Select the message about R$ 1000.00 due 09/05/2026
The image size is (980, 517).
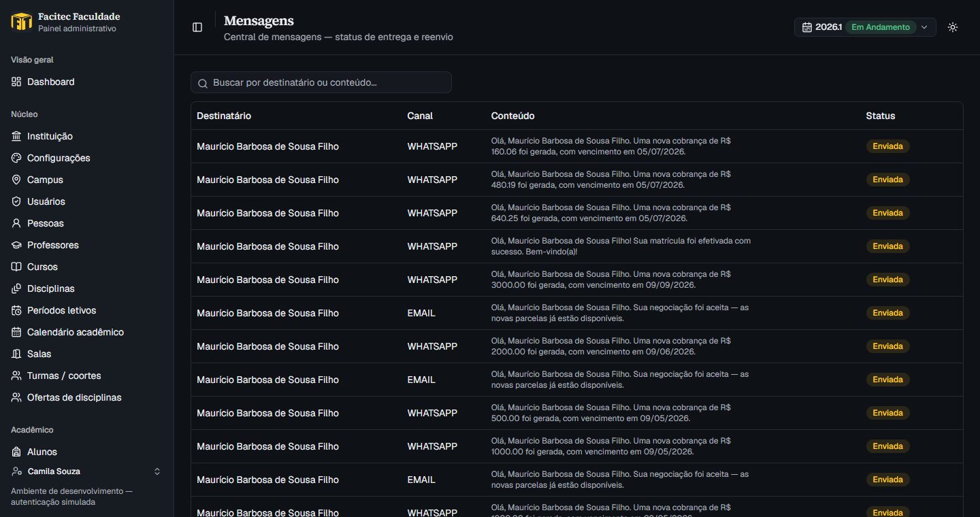point(576,446)
